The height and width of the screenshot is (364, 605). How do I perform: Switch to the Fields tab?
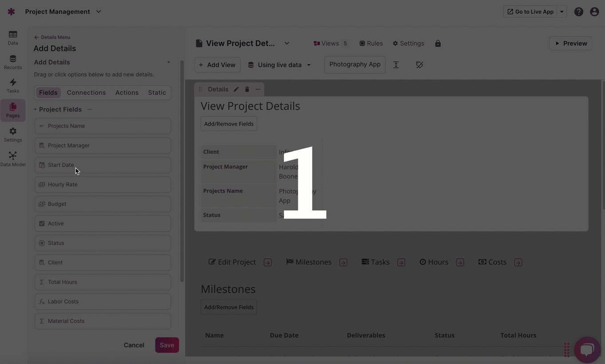click(48, 93)
